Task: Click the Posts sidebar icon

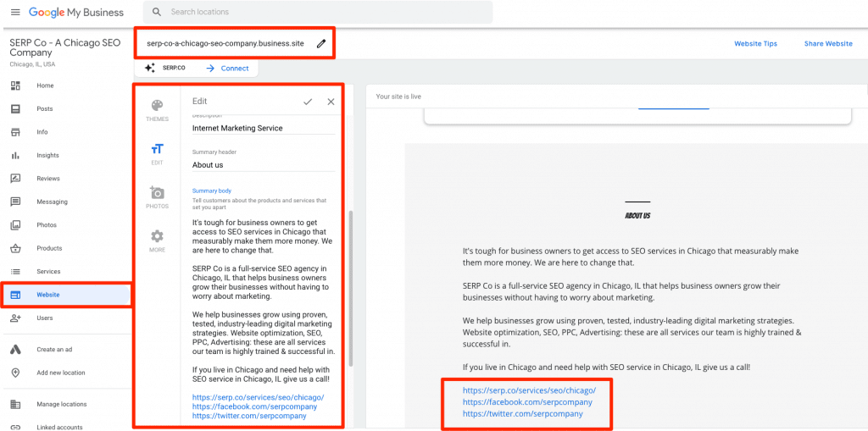Action: click(15, 109)
